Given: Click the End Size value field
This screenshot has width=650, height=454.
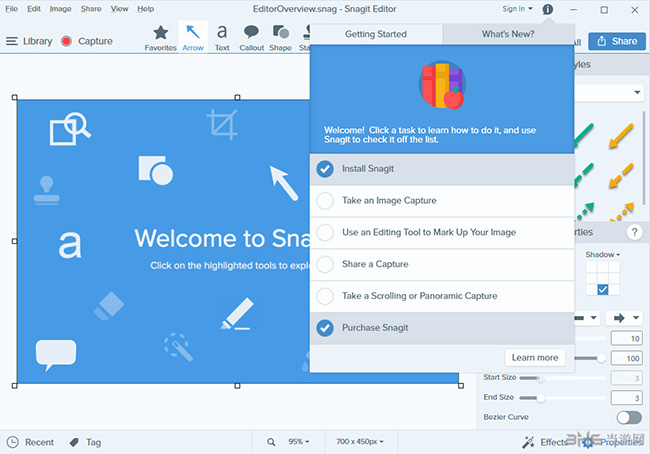Looking at the screenshot, I should click(626, 398).
